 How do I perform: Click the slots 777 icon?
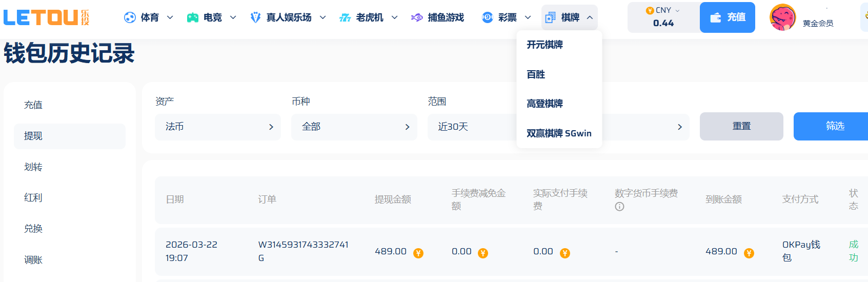pos(345,17)
